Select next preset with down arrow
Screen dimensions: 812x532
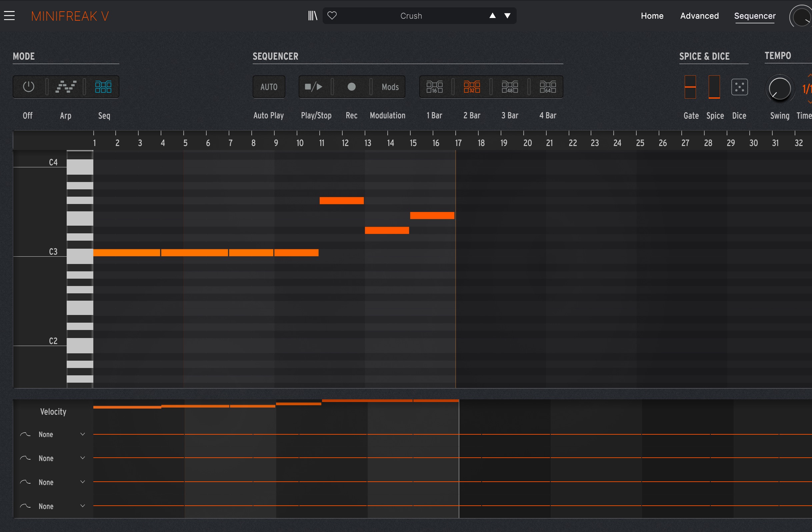pos(507,15)
